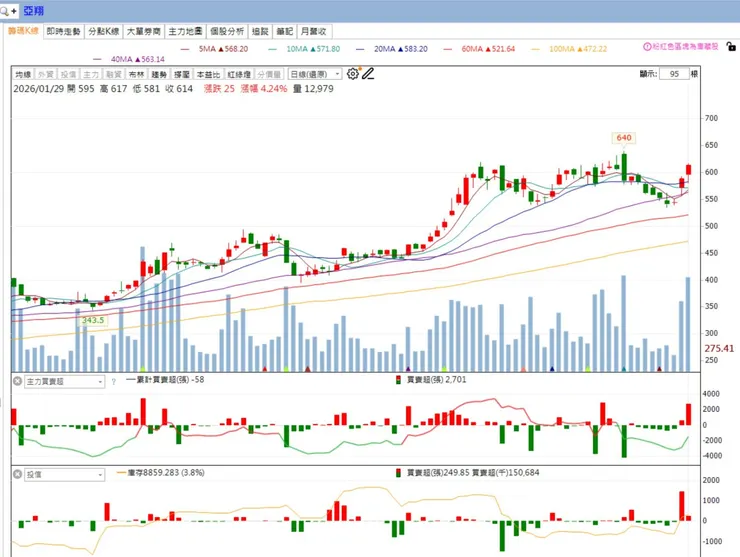Viewport: 740px width, 557px height.
Task: Switch to the 主力地圖 tab
Action: click(x=185, y=31)
